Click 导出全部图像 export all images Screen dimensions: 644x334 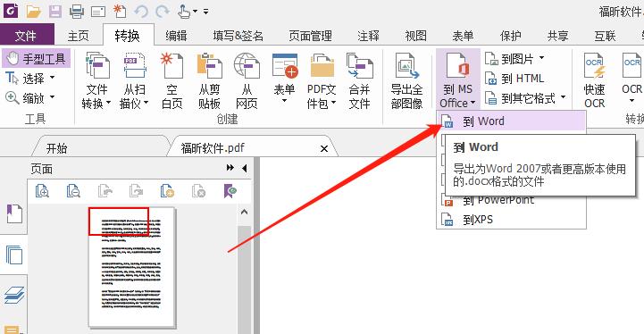[x=407, y=80]
